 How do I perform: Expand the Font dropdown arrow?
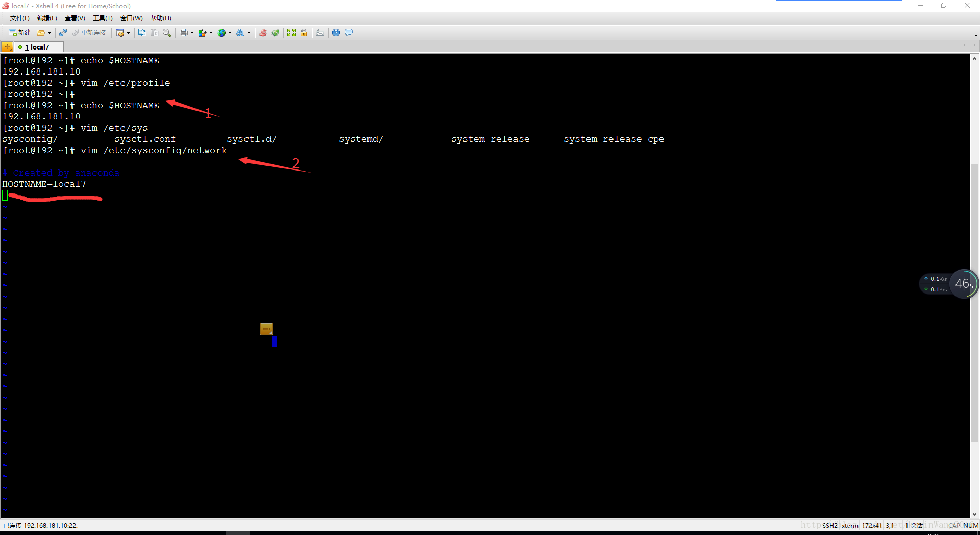pos(249,33)
